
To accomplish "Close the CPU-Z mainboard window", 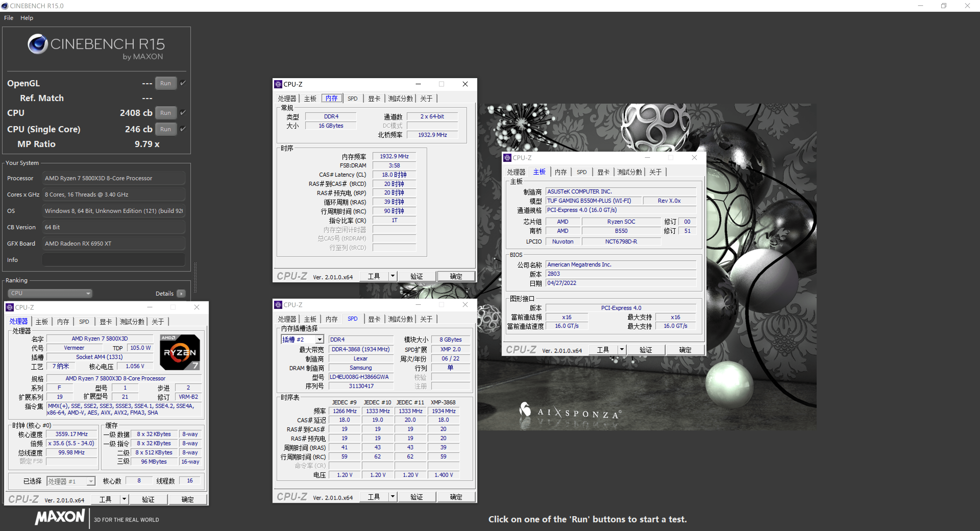I will click(694, 158).
